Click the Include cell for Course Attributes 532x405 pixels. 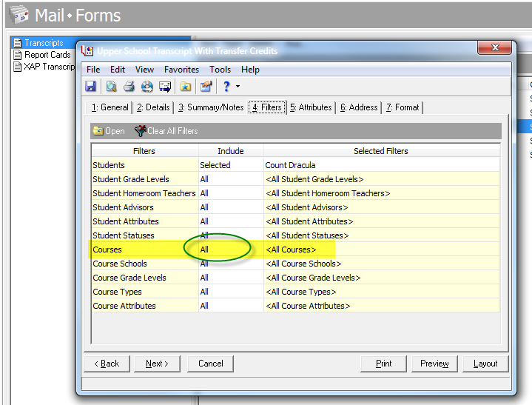(x=231, y=306)
